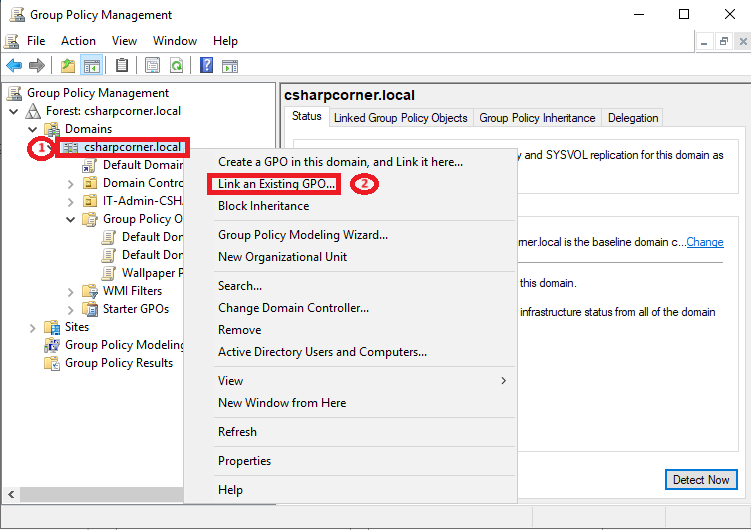
Task: Open the Action menu
Action: [x=78, y=41]
